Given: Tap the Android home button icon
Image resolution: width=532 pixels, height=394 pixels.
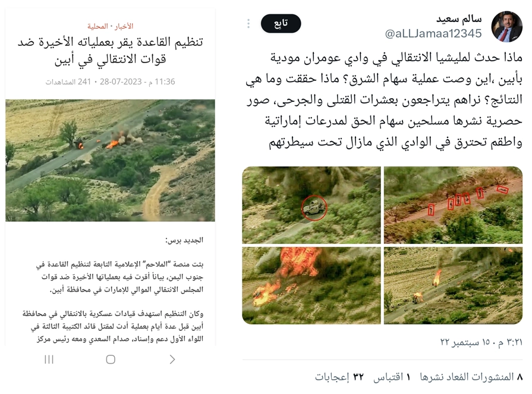Looking at the screenshot, I should point(111,359).
